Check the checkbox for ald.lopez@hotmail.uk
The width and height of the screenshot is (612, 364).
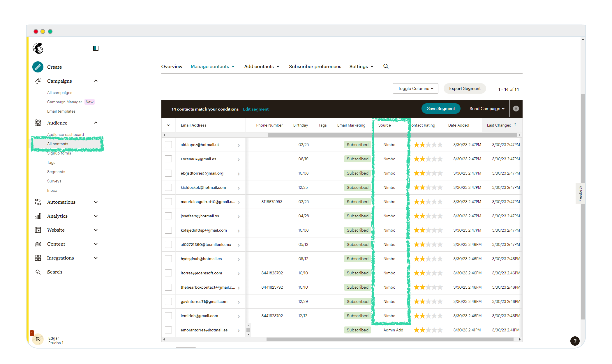point(168,144)
